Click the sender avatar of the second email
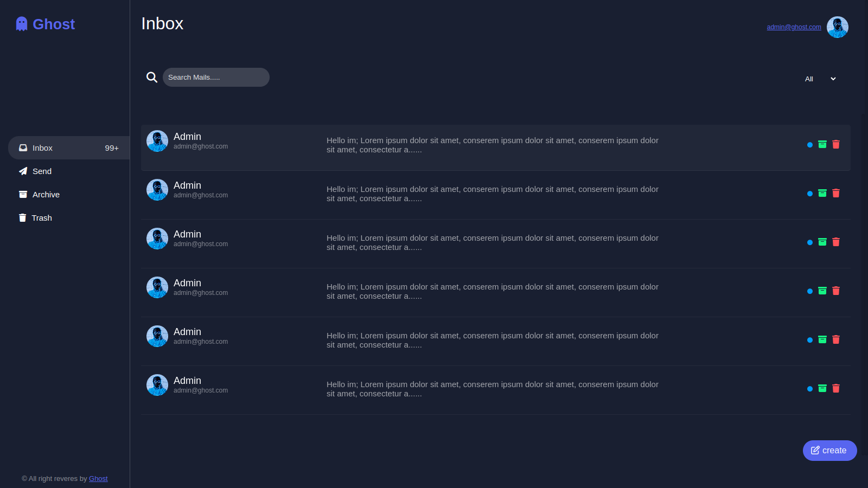Image resolution: width=868 pixels, height=488 pixels. tap(157, 190)
